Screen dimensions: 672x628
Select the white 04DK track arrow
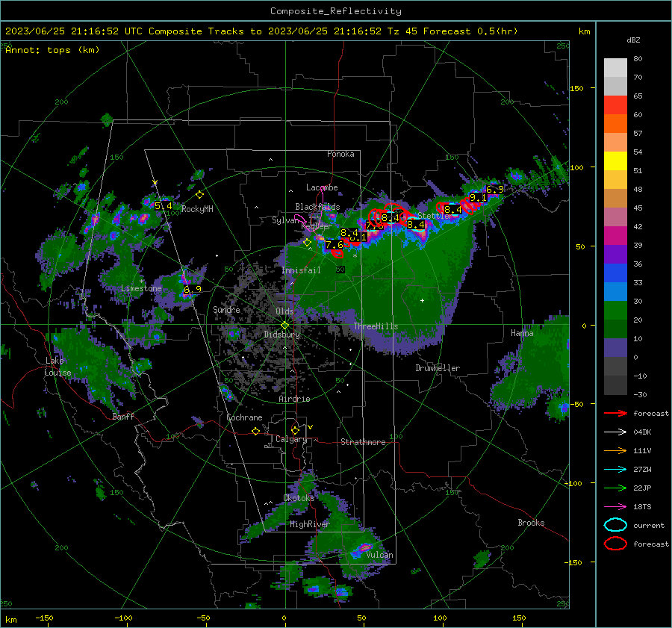point(615,432)
